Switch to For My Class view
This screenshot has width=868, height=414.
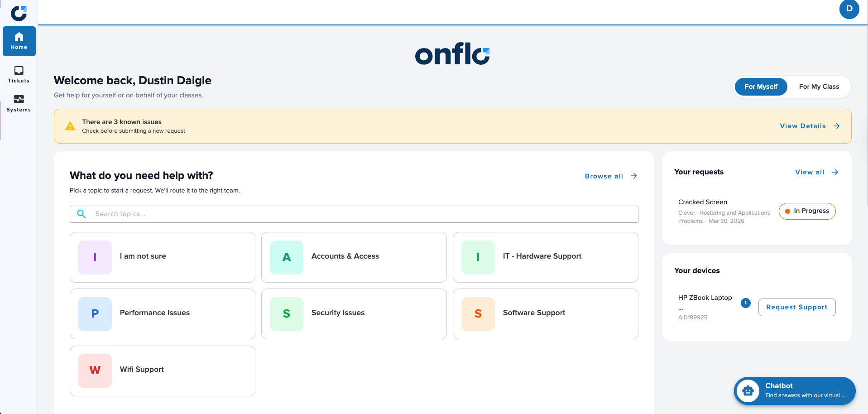pyautogui.click(x=819, y=87)
